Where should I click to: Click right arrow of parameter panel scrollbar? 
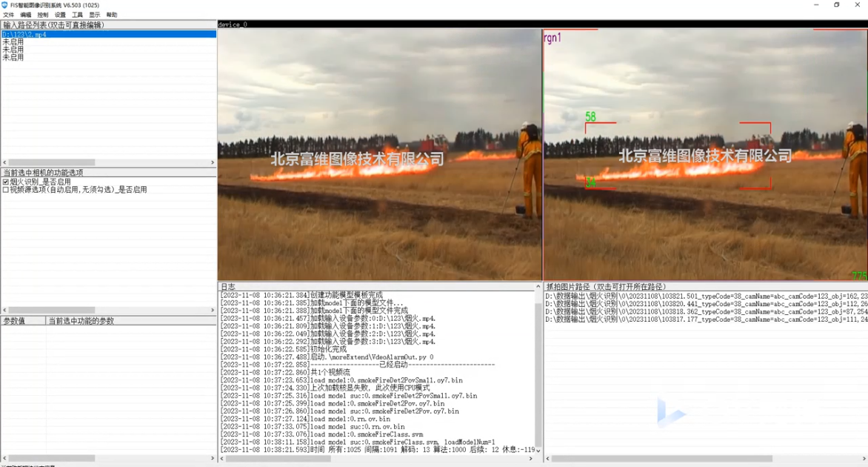point(213,458)
